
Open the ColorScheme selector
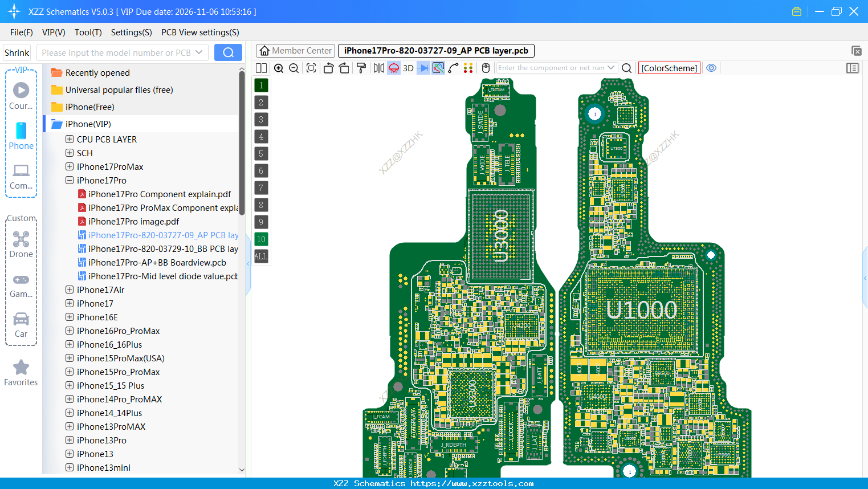click(669, 68)
